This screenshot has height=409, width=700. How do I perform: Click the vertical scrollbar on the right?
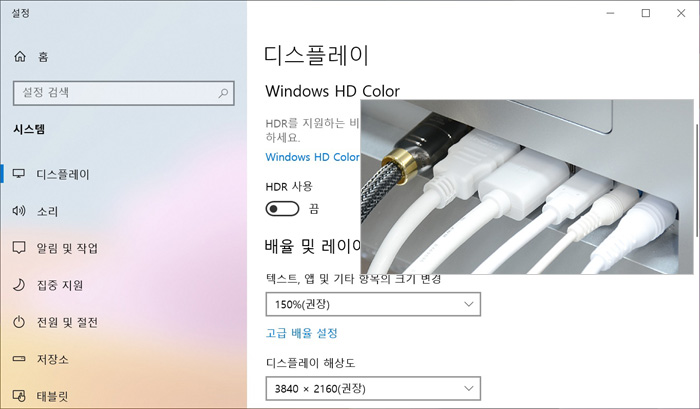[697, 174]
